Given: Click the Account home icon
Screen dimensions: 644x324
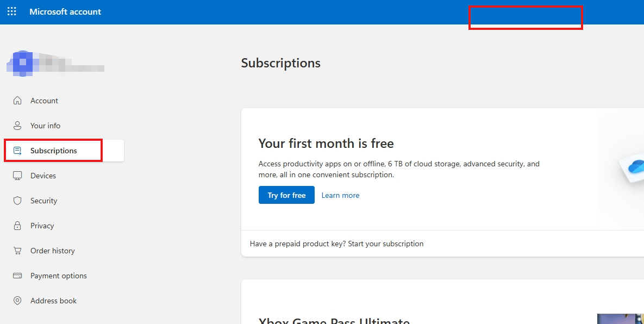Looking at the screenshot, I should tap(17, 101).
